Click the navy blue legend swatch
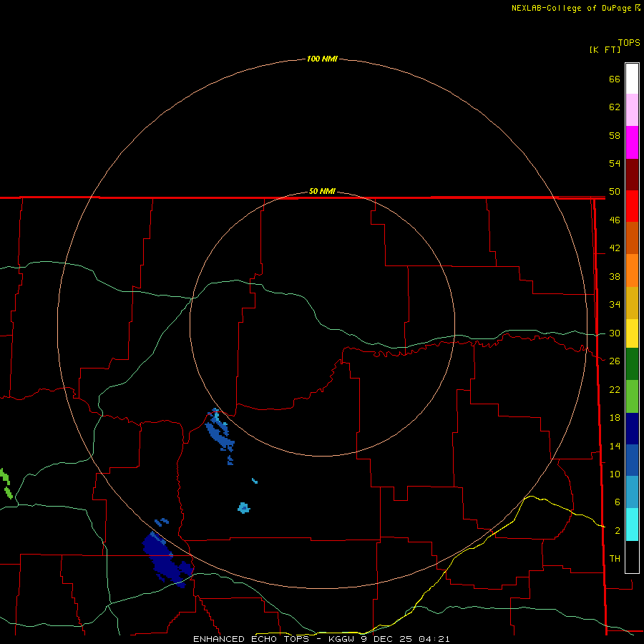Viewport: 644px width, 644px height. click(632, 429)
